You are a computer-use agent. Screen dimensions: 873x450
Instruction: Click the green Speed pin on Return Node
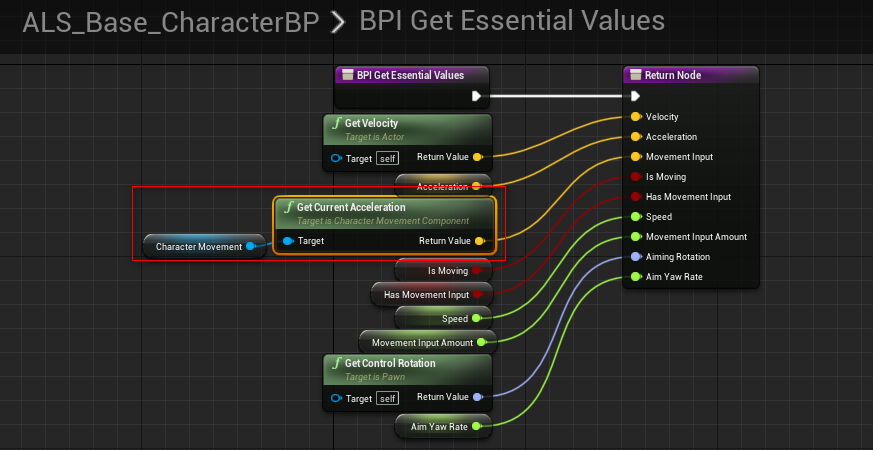click(635, 217)
